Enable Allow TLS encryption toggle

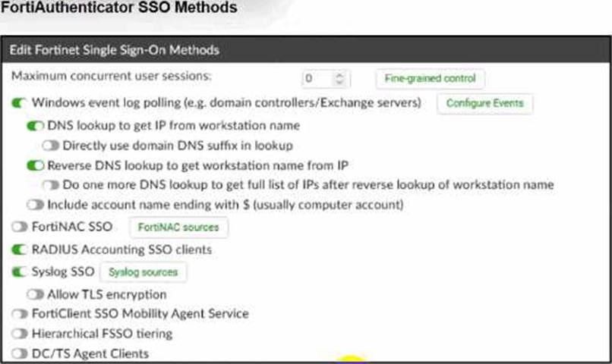pos(36,294)
